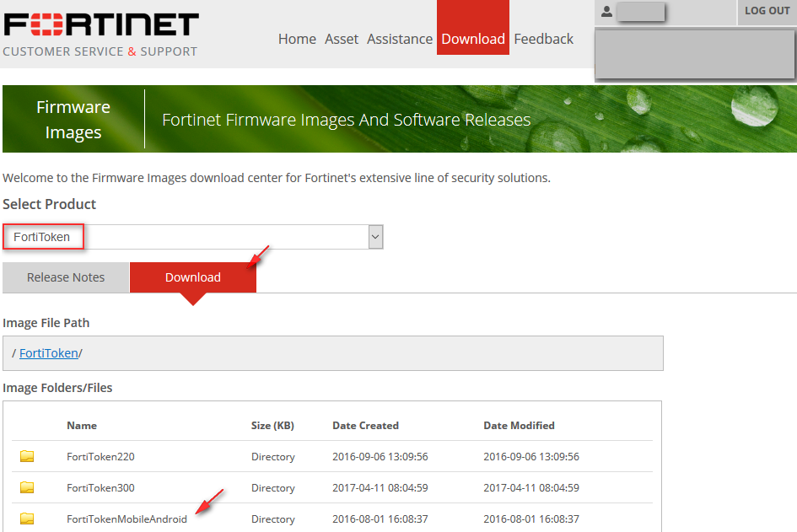Click the FortiToken product selection field

click(x=192, y=237)
